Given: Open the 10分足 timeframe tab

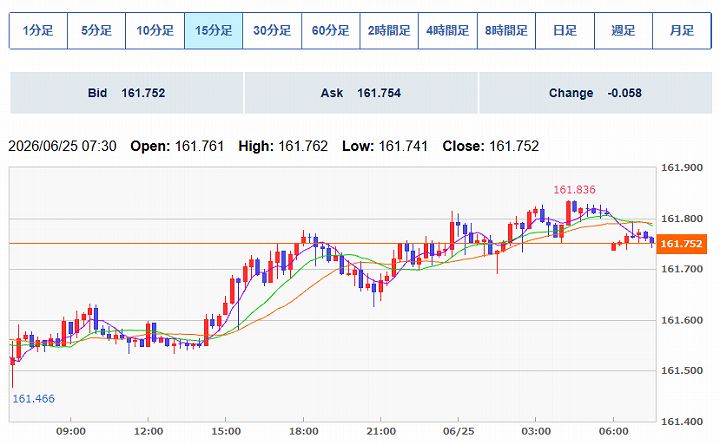Looking at the screenshot, I should (155, 31).
